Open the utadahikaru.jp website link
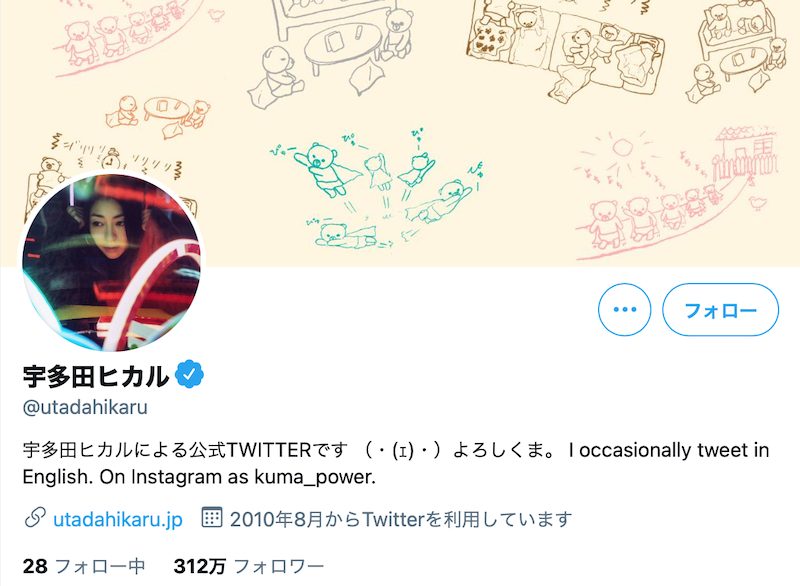The height and width of the screenshot is (586, 800). click(x=118, y=519)
